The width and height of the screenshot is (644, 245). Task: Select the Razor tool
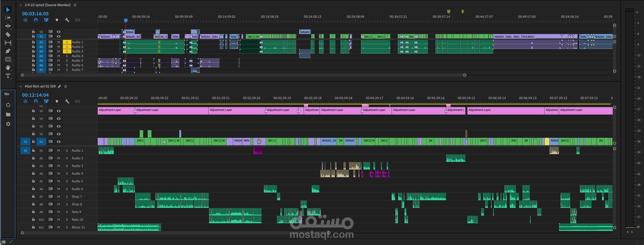click(x=8, y=34)
